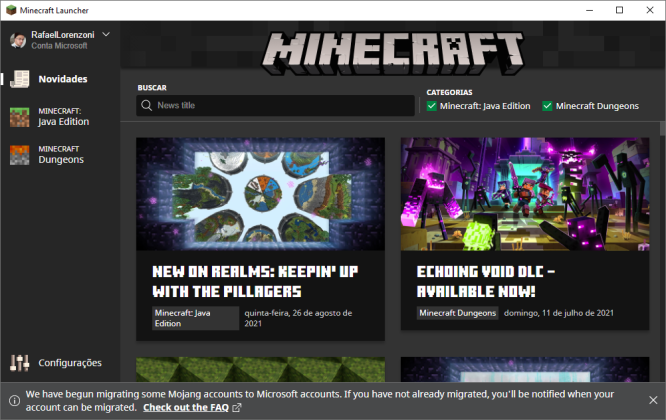This screenshot has width=666, height=420.
Task: Click the Minecraft Launcher title bar icon
Action: [11, 10]
